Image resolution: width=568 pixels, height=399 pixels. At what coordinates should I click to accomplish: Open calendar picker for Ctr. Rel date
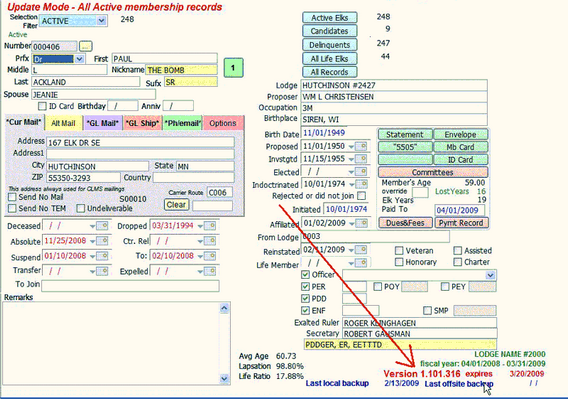(x=210, y=241)
